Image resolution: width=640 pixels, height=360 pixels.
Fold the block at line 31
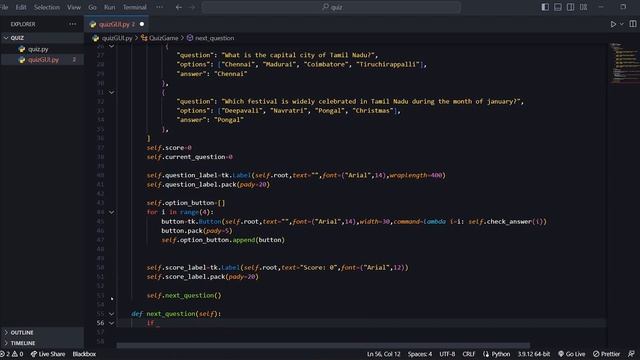coord(111,93)
